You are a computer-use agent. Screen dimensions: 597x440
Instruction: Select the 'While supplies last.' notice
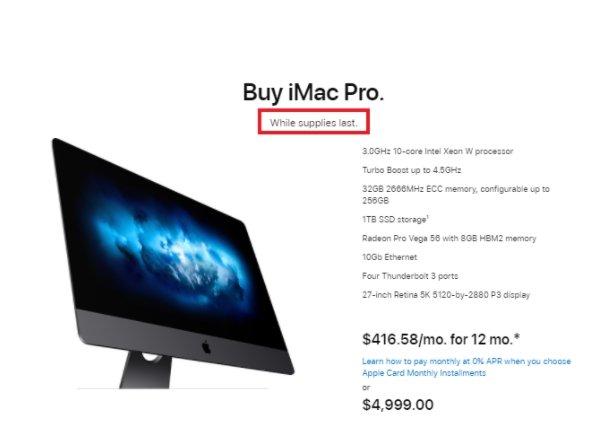[314, 123]
